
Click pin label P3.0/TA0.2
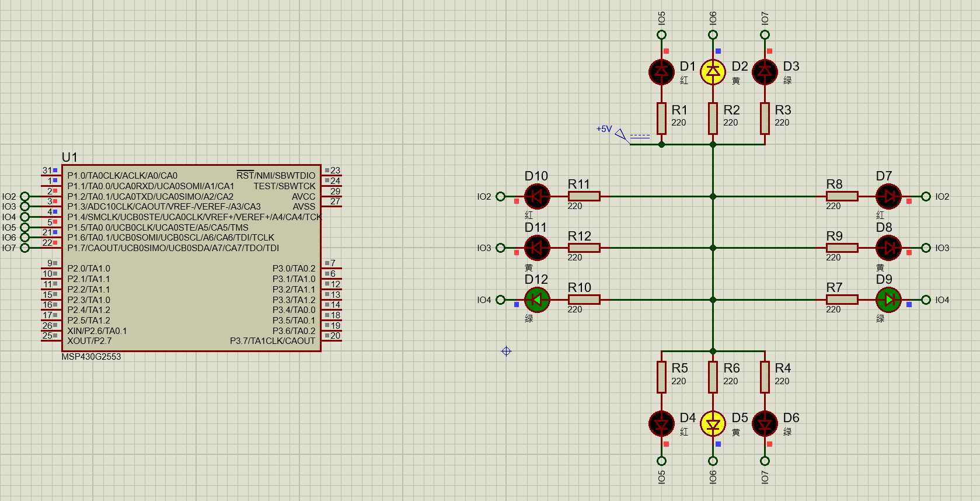[x=294, y=269]
